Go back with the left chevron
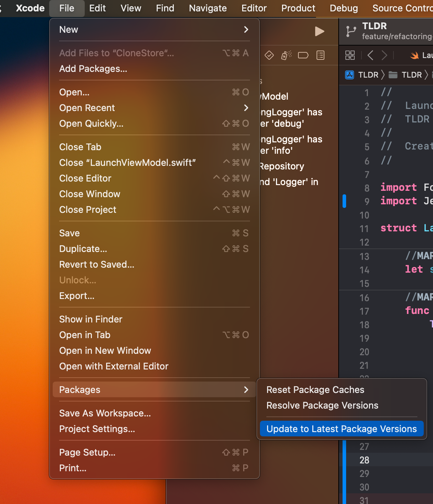The image size is (433, 504). click(370, 55)
